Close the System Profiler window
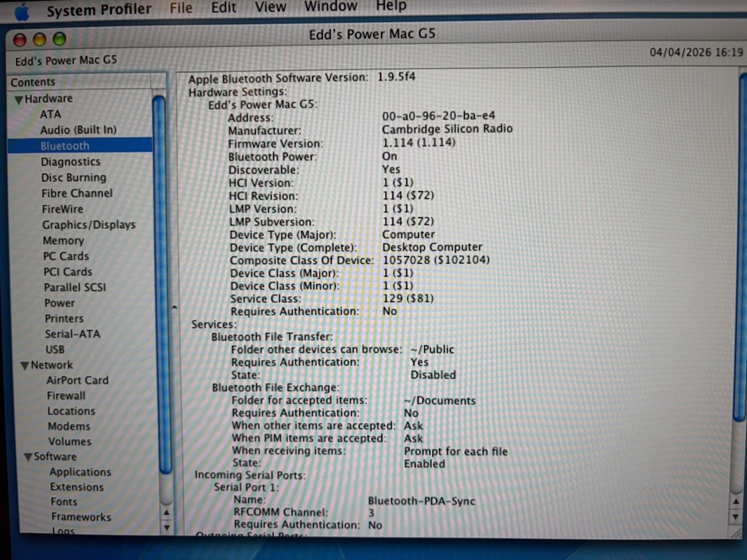 [x=20, y=40]
